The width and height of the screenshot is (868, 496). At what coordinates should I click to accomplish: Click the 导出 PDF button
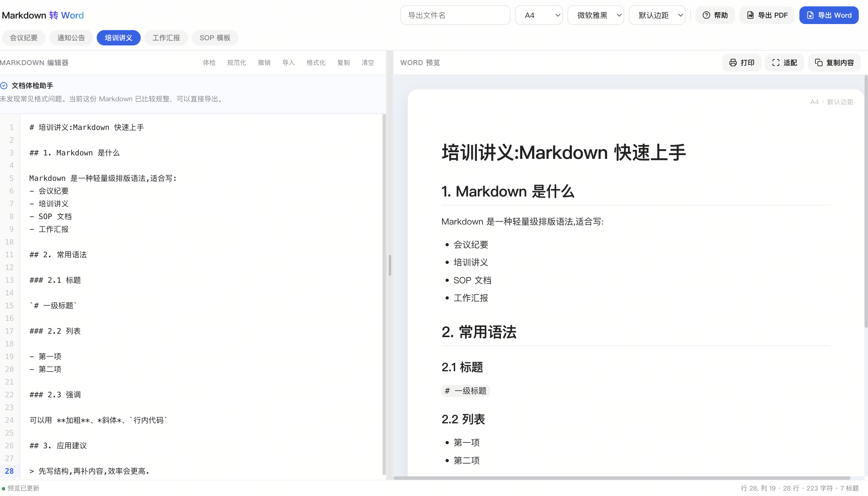767,15
